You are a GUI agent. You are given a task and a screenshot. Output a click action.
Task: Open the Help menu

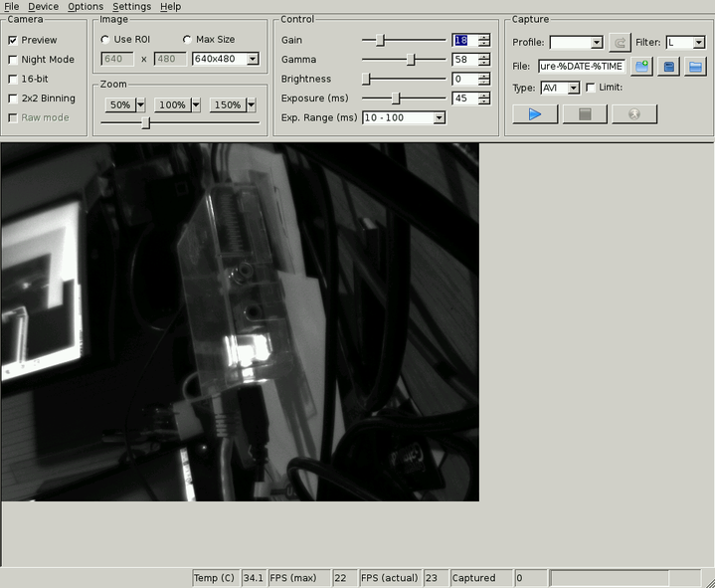tap(170, 6)
